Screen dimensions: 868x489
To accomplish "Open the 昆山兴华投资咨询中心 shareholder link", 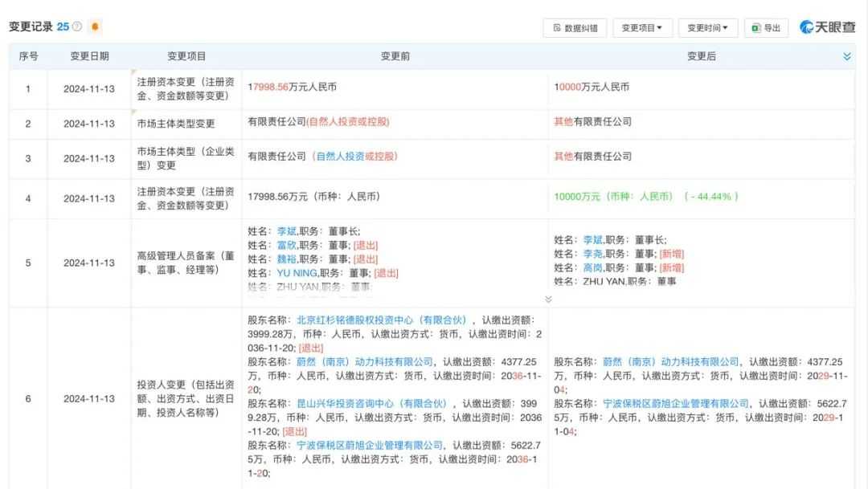I will 372,404.
